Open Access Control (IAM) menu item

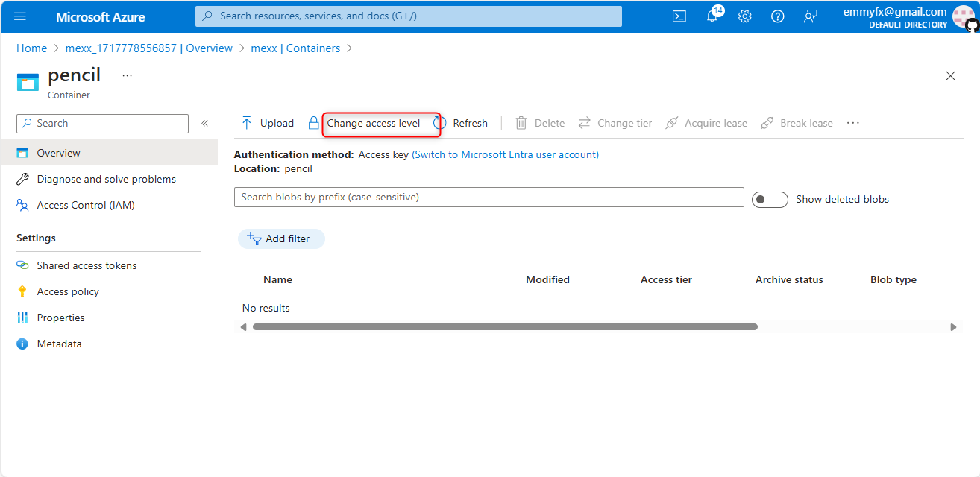85,205
